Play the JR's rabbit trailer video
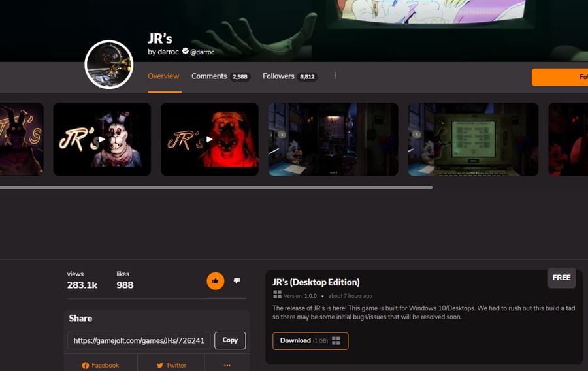The width and height of the screenshot is (588, 371). point(102,139)
